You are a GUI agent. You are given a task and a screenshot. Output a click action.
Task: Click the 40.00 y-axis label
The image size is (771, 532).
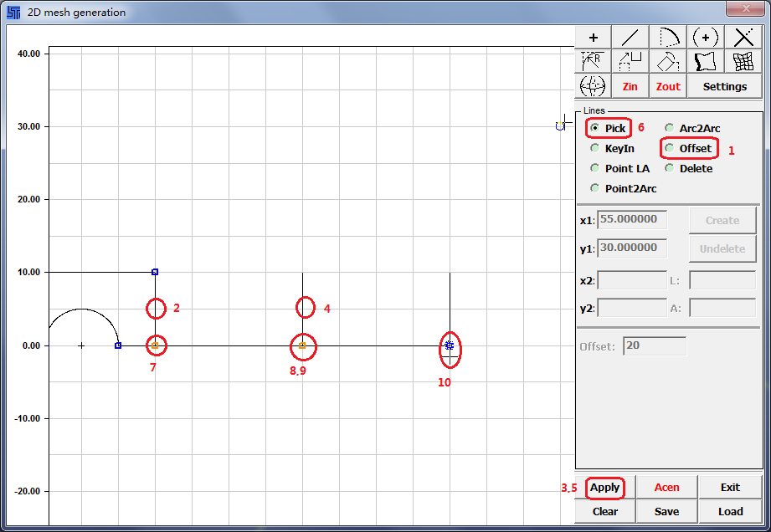[28, 54]
